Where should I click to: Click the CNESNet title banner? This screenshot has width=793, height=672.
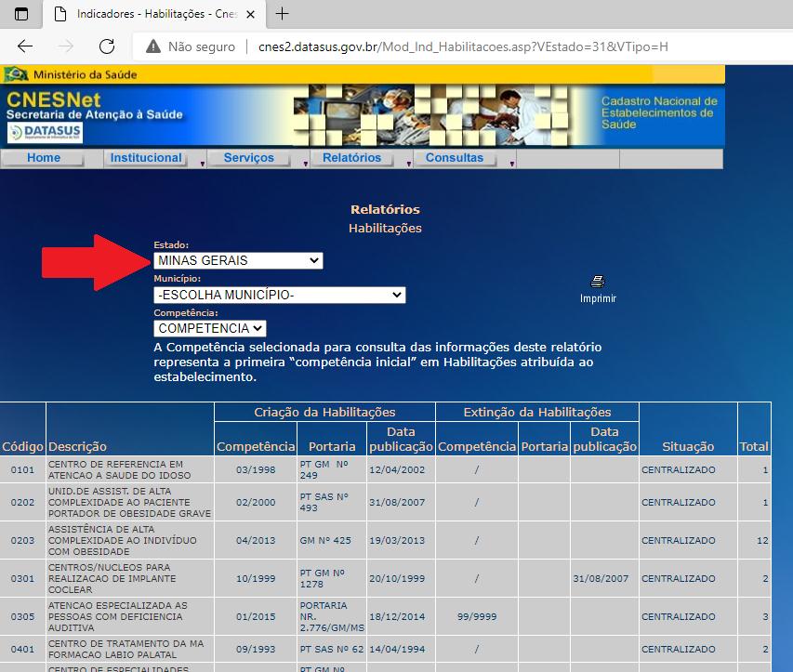[54, 99]
